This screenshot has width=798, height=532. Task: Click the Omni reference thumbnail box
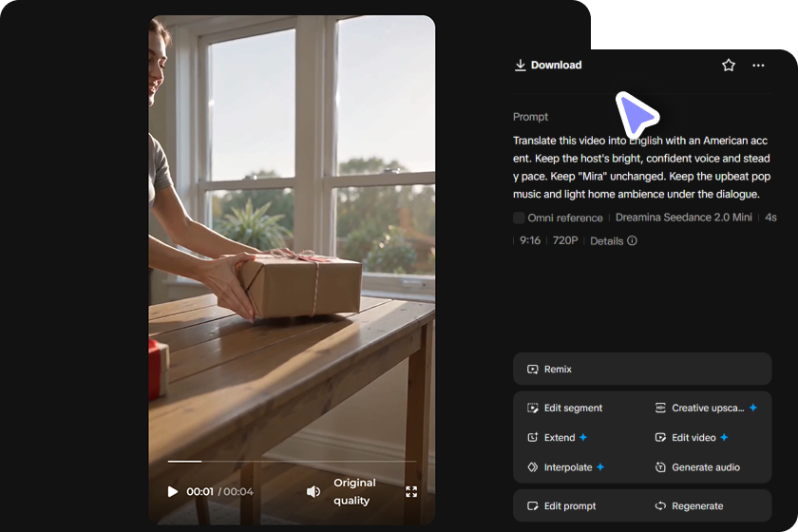tap(519, 218)
